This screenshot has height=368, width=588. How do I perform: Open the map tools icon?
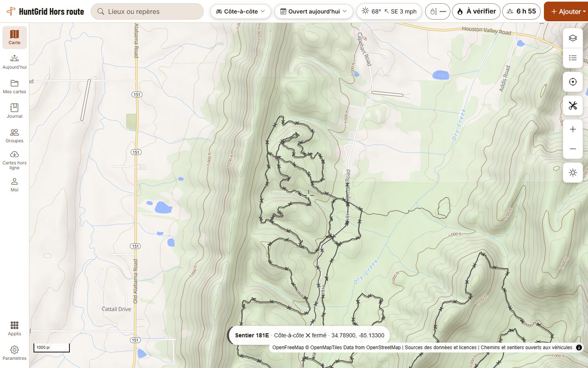tap(573, 106)
